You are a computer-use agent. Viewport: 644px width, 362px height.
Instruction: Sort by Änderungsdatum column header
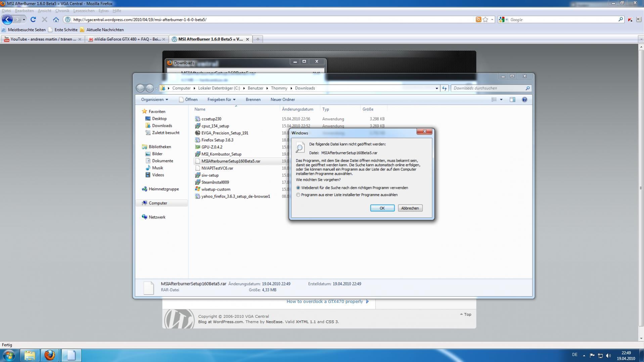[297, 109]
